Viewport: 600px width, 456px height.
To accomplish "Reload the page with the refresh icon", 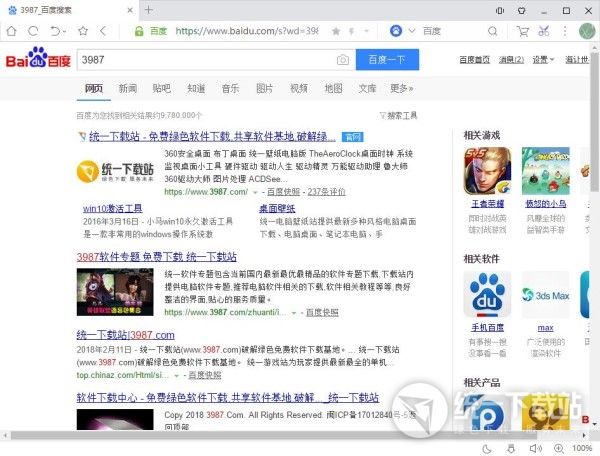I will click(33, 31).
